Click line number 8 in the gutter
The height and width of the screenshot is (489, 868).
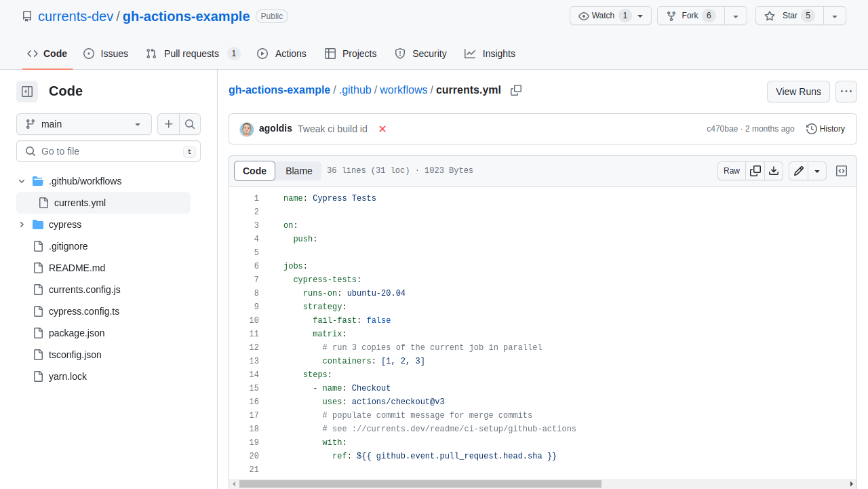click(x=256, y=293)
